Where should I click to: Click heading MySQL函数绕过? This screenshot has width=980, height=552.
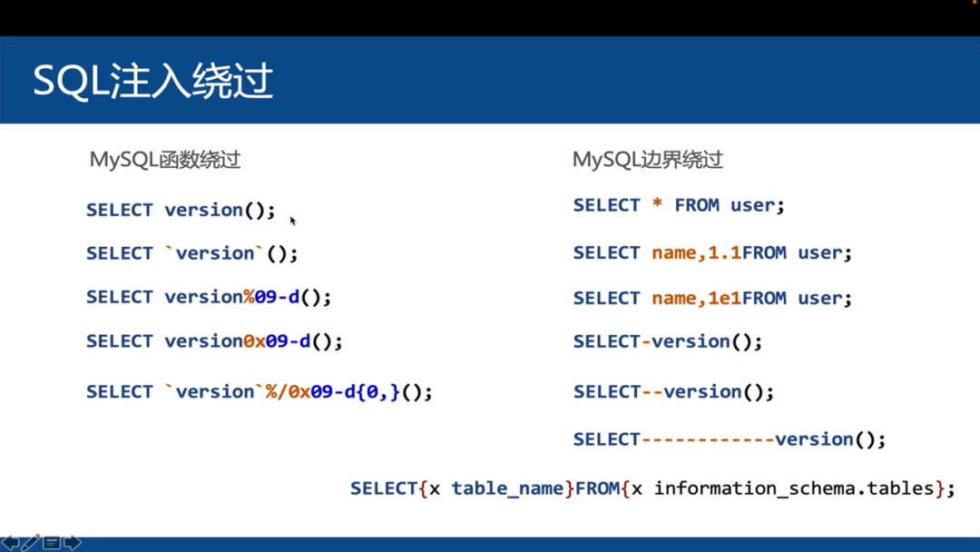165,160
